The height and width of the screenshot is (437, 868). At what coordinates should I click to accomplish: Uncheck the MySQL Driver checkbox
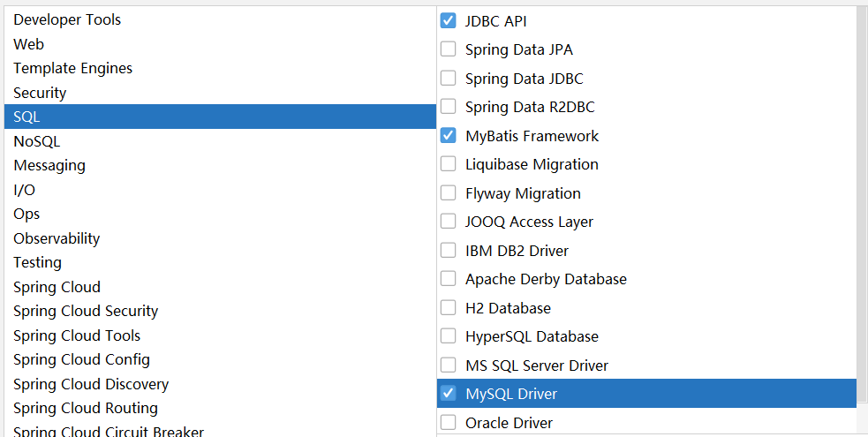click(x=448, y=394)
